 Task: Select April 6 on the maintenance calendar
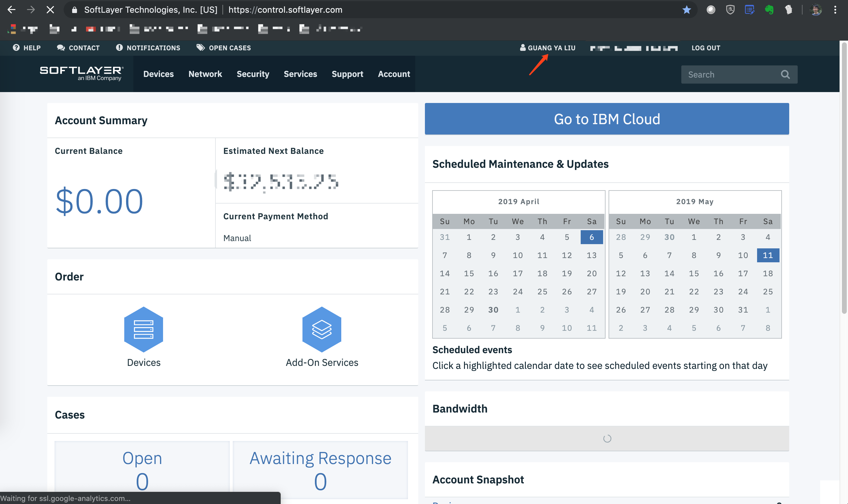[x=591, y=237]
